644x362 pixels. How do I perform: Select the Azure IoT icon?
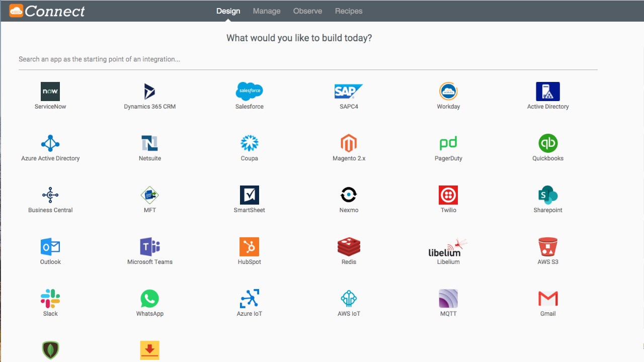250,299
